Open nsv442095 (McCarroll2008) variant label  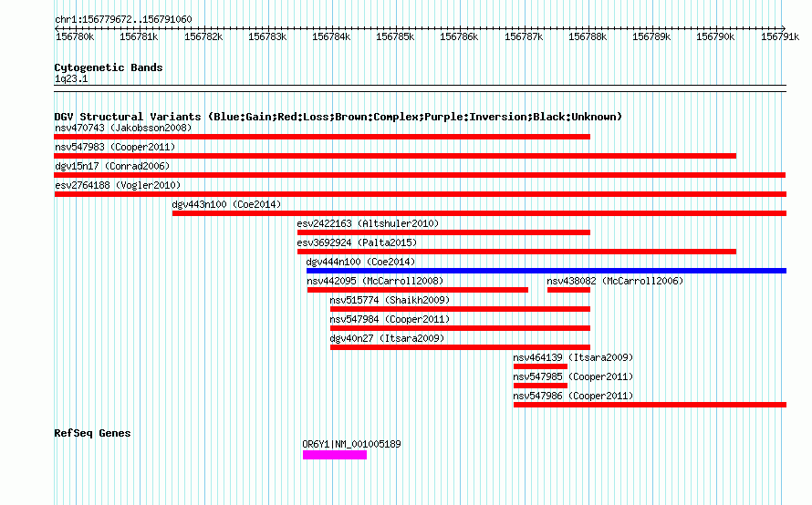(376, 281)
